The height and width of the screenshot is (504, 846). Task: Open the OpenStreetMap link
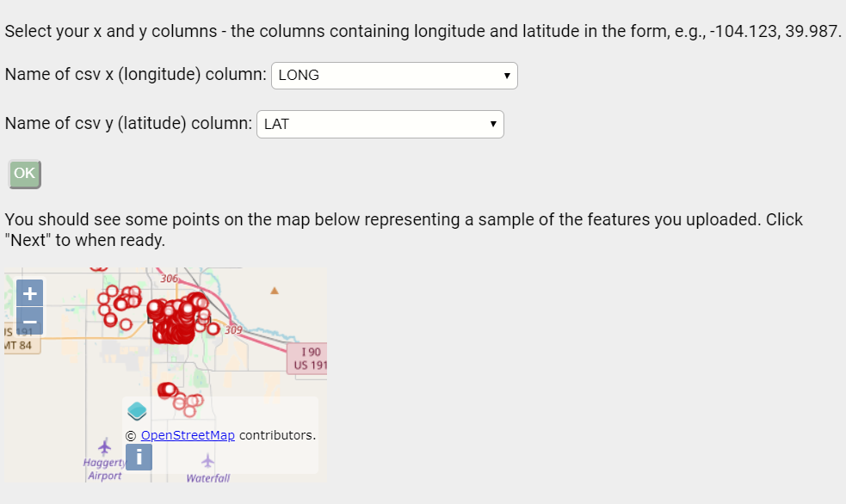pyautogui.click(x=188, y=435)
